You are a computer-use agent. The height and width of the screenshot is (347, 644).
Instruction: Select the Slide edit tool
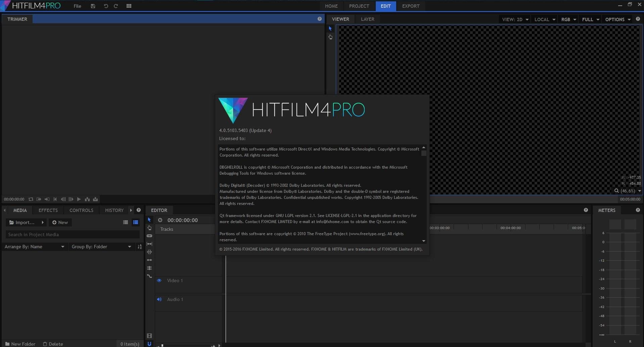coord(149,252)
